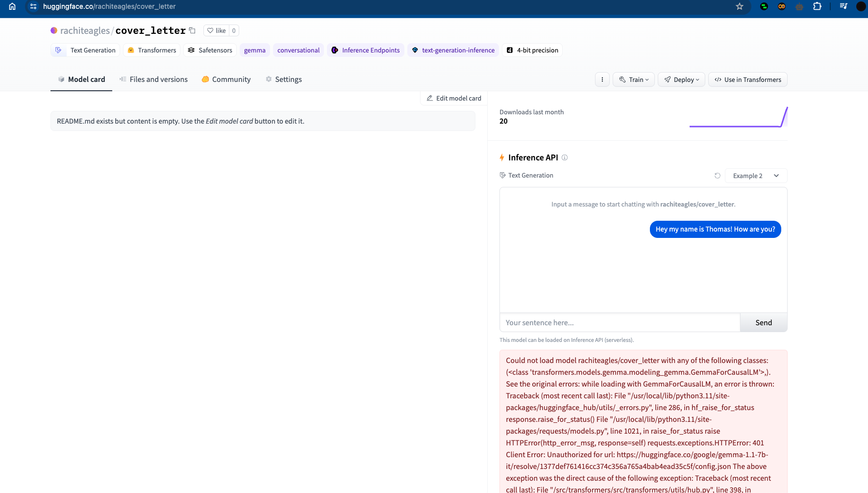Select the gemma tag
This screenshot has width=868, height=493.
point(254,50)
